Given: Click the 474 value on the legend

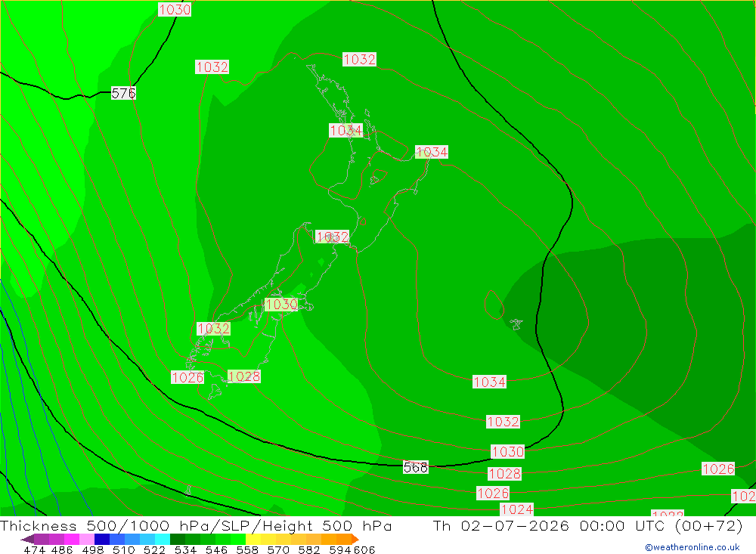Looking at the screenshot, I should pyautogui.click(x=34, y=549).
